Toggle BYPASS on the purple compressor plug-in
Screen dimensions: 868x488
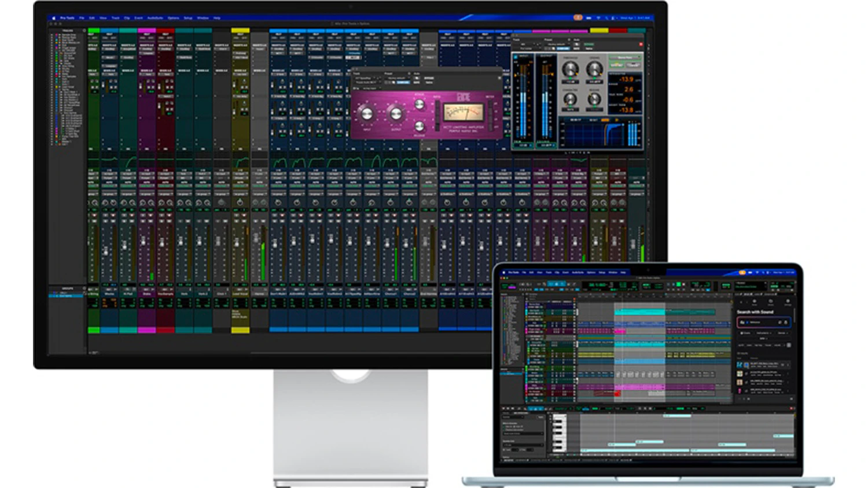click(x=429, y=78)
